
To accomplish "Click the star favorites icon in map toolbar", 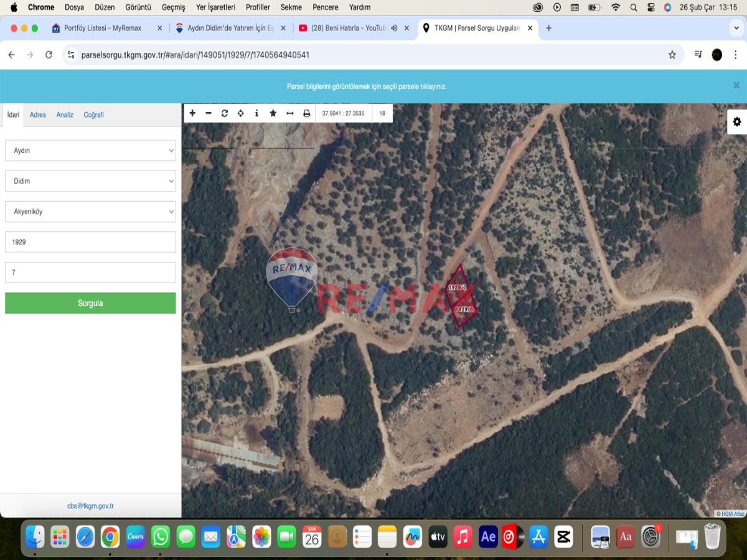I will tap(273, 113).
